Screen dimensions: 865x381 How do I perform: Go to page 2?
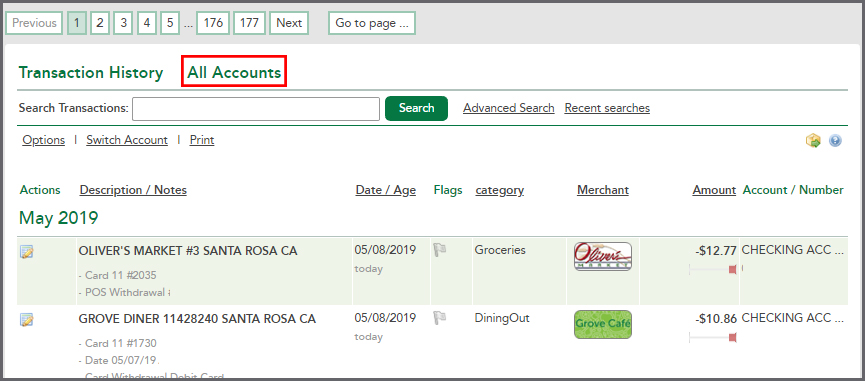click(x=100, y=23)
